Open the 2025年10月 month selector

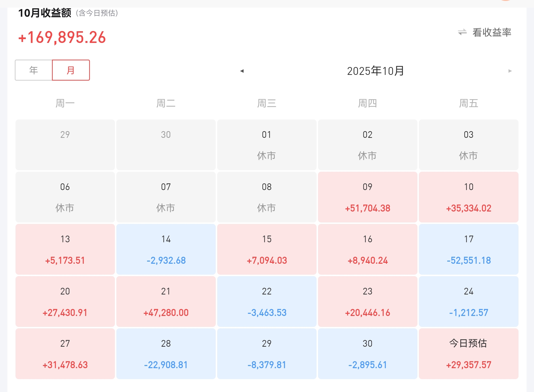375,71
